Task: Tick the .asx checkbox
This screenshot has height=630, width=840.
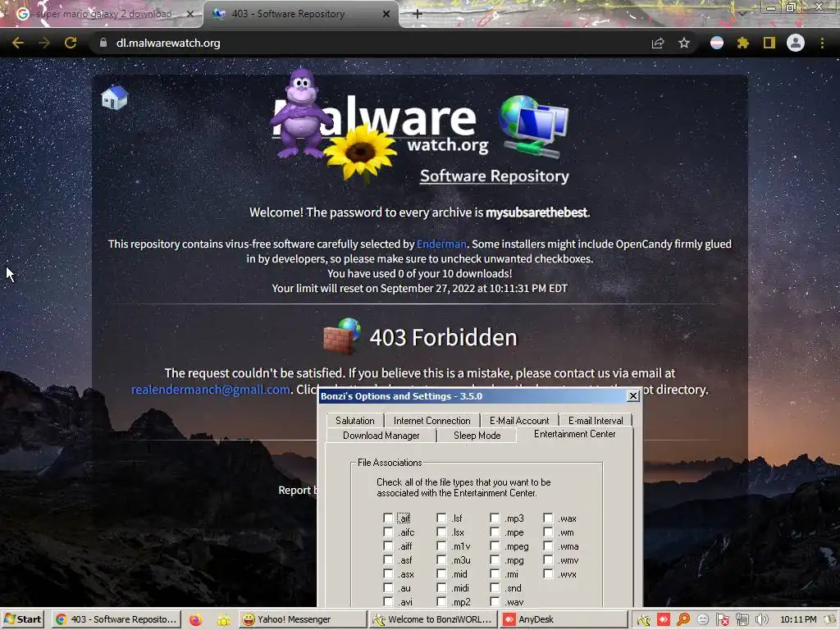Action: pos(388,573)
